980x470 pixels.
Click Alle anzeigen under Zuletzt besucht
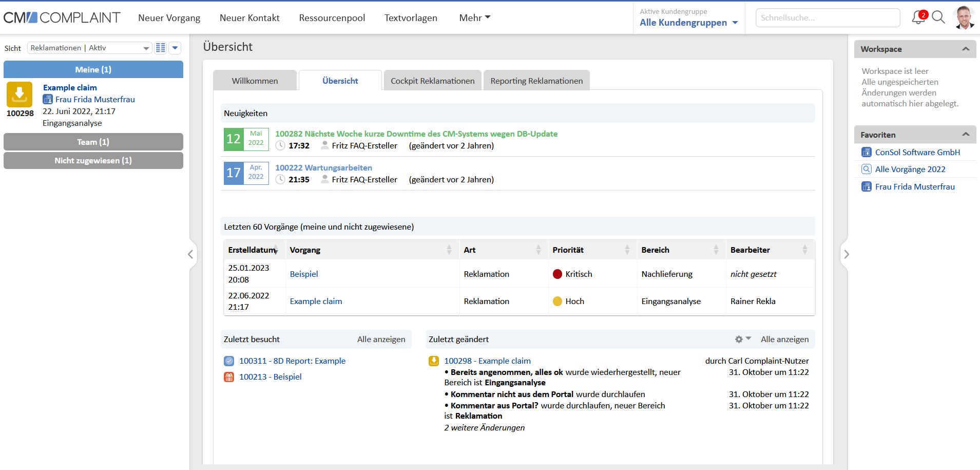coord(381,339)
